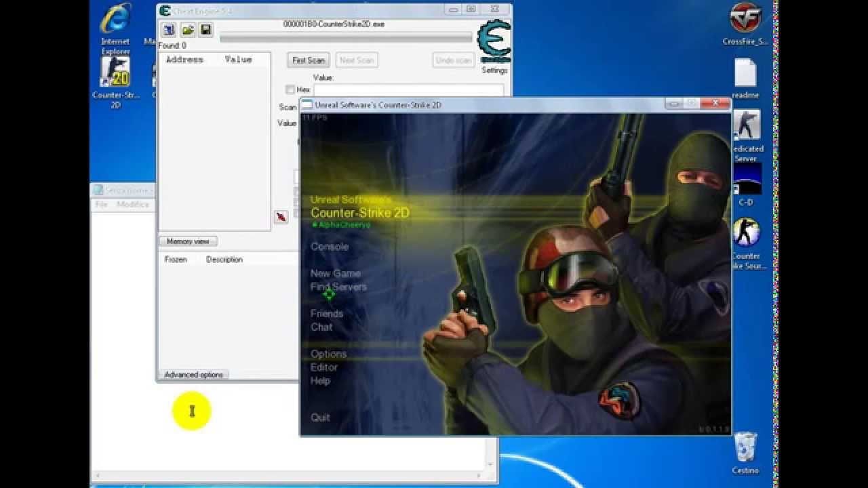Image resolution: width=868 pixels, height=488 pixels.
Task: Open Editor in game menu
Action: [x=324, y=367]
